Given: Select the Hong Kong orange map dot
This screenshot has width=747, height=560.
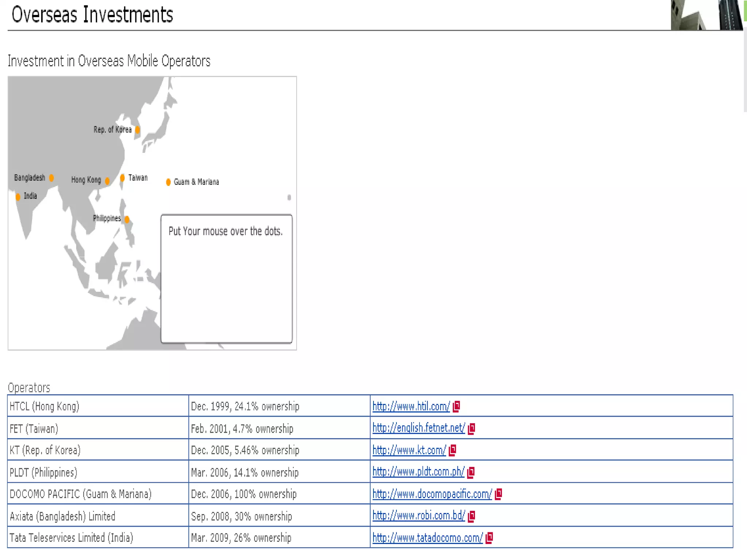Looking at the screenshot, I should coord(107,181).
